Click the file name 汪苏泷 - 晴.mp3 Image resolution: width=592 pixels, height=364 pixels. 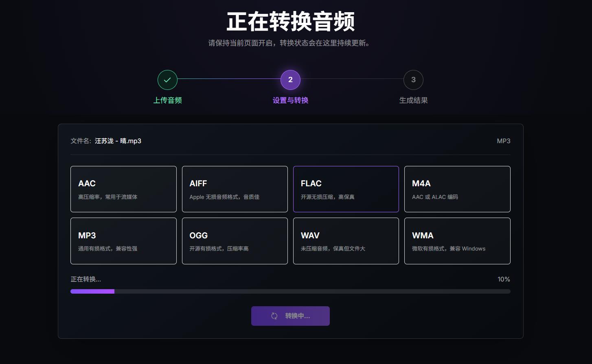[x=118, y=141]
